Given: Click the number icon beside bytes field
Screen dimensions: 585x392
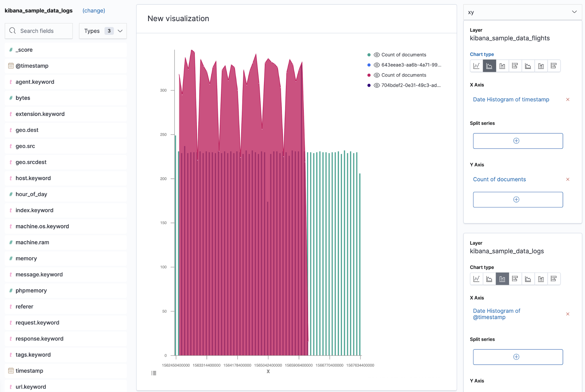Looking at the screenshot, I should (11, 98).
